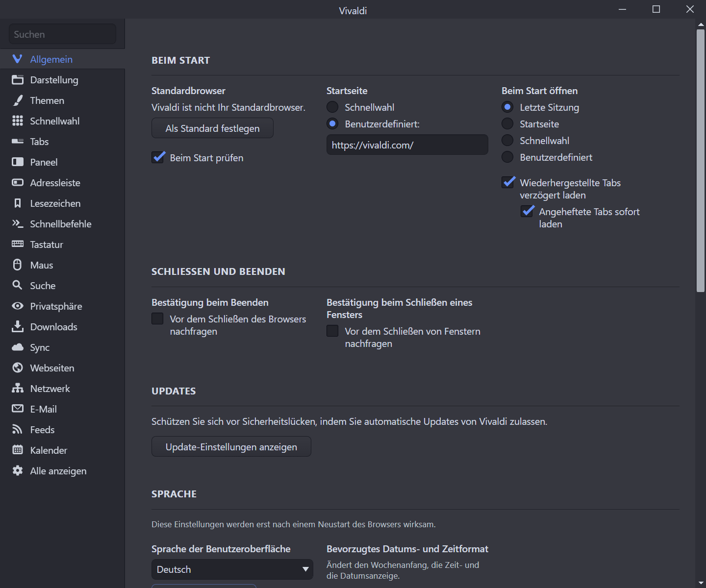Open the Feeds RSS icon
This screenshot has height=588, width=706.
(x=18, y=430)
